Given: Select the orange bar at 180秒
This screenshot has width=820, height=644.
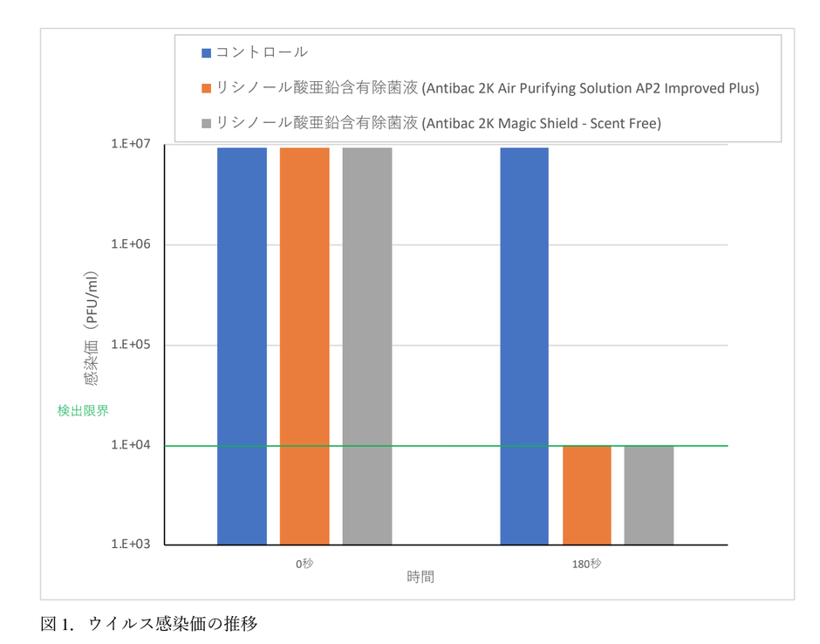Looking at the screenshot, I should coord(586,493).
